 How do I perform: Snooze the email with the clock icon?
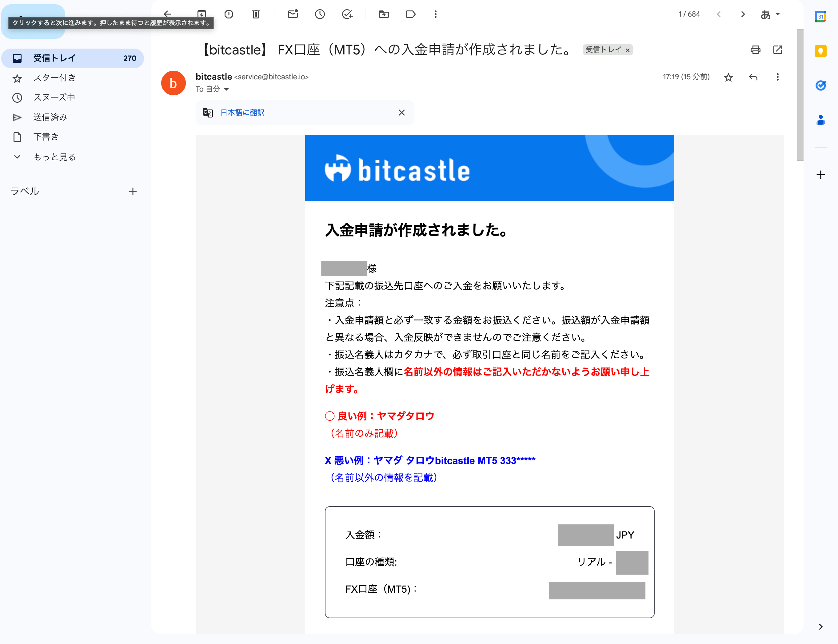320,14
